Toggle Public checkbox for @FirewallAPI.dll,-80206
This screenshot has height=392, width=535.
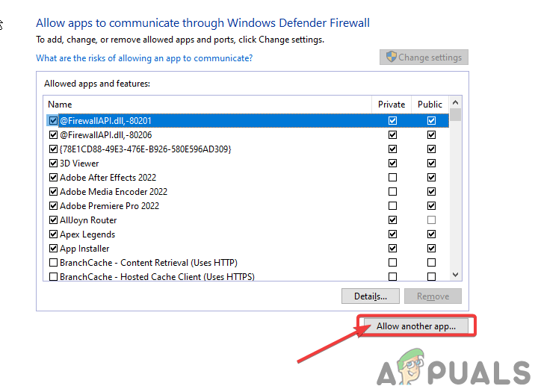click(x=432, y=135)
